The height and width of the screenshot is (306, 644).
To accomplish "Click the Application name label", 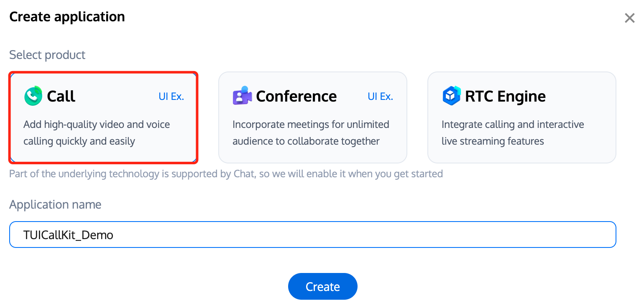I will 55,204.
